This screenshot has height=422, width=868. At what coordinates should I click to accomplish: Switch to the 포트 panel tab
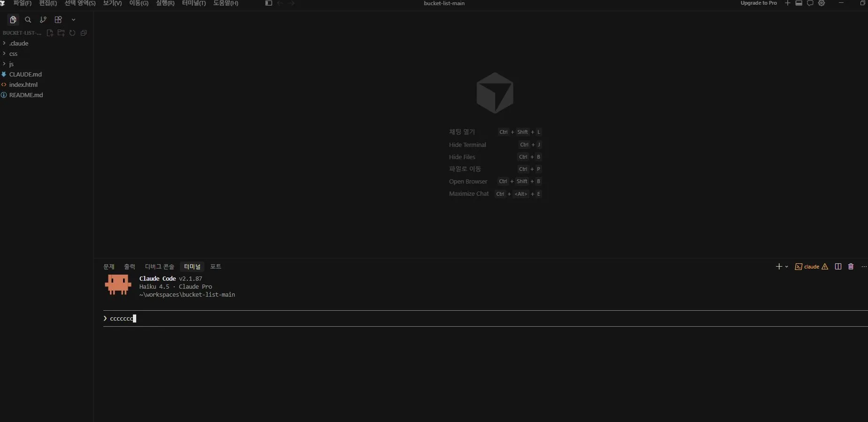coord(216,267)
